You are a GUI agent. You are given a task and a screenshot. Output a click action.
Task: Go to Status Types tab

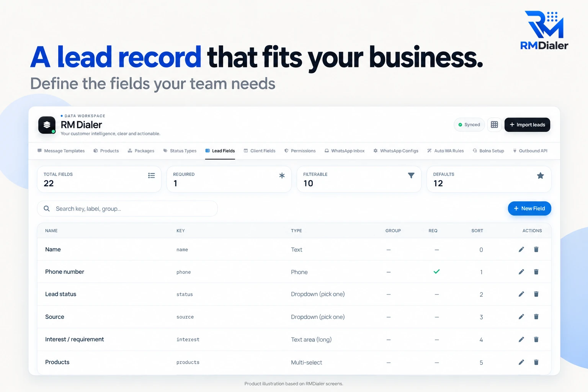point(180,151)
